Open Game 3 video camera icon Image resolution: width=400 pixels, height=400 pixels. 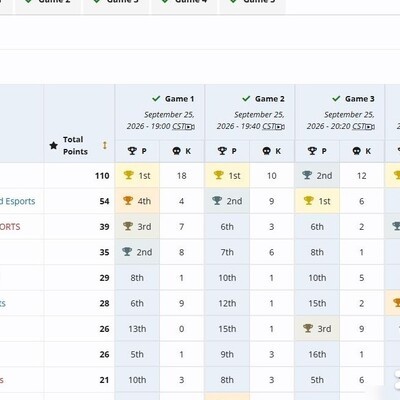click(370, 127)
